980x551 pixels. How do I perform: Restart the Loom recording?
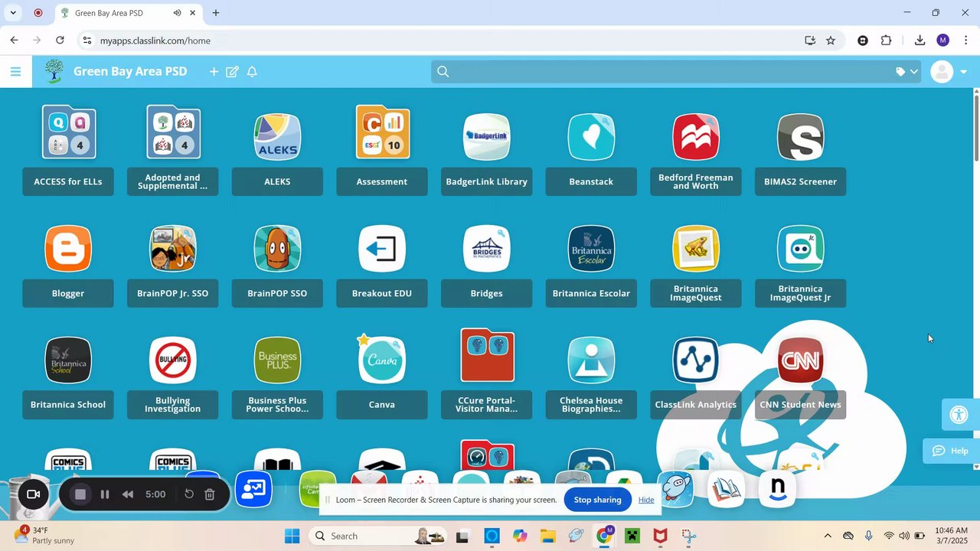(x=189, y=494)
